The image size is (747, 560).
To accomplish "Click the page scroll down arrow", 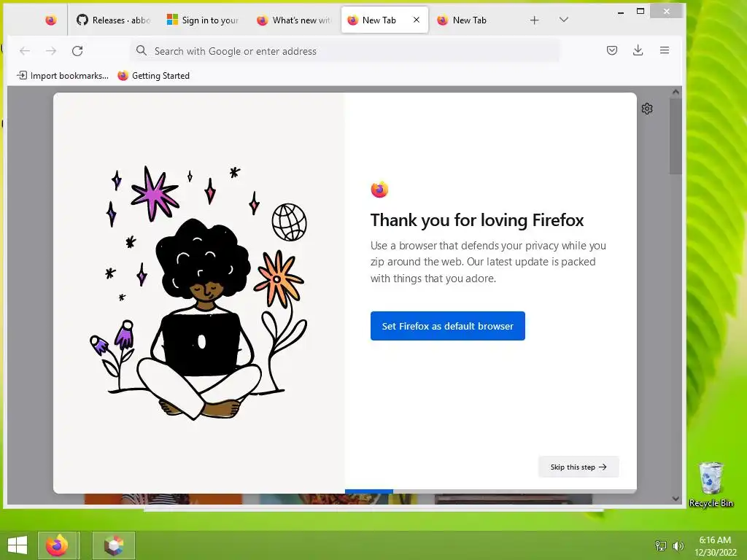I will (x=676, y=499).
